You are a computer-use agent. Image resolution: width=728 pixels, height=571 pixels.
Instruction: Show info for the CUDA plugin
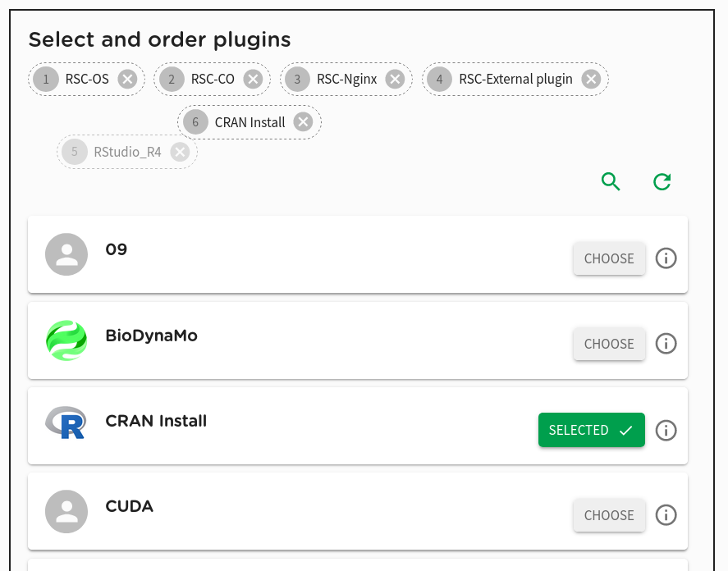pos(666,515)
